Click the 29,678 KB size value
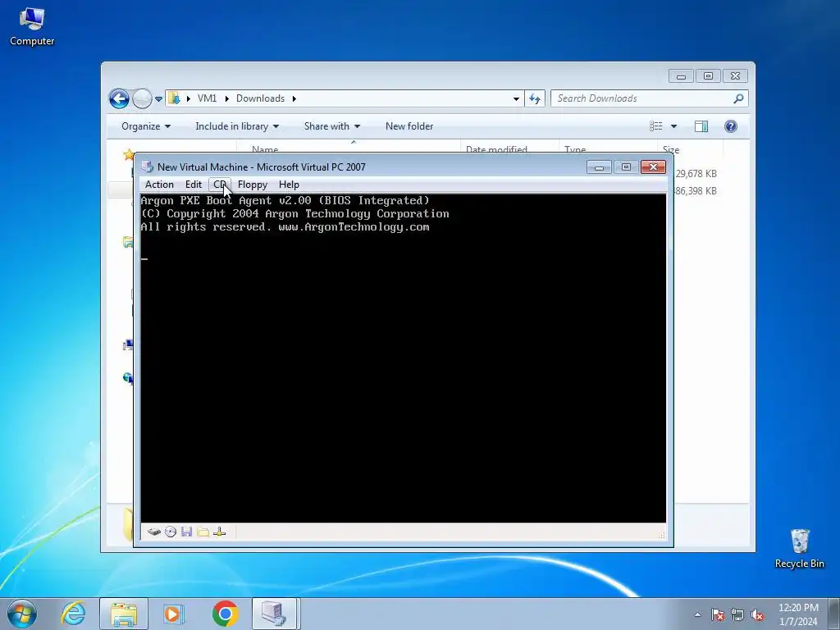The image size is (840, 630). [x=696, y=174]
